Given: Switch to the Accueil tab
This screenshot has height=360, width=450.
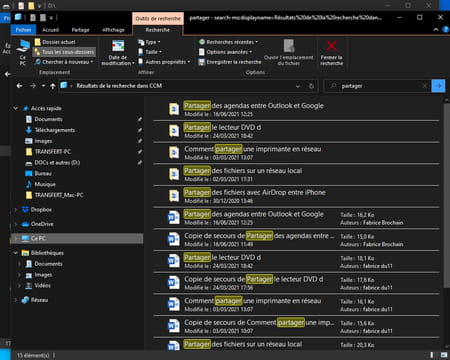Looking at the screenshot, I should pyautogui.click(x=50, y=30).
